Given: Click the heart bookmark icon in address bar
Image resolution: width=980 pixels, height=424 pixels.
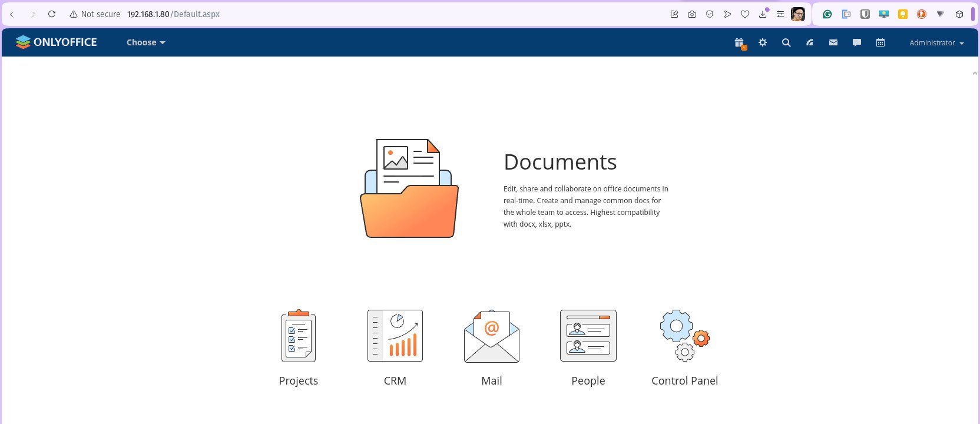Looking at the screenshot, I should coord(745,14).
